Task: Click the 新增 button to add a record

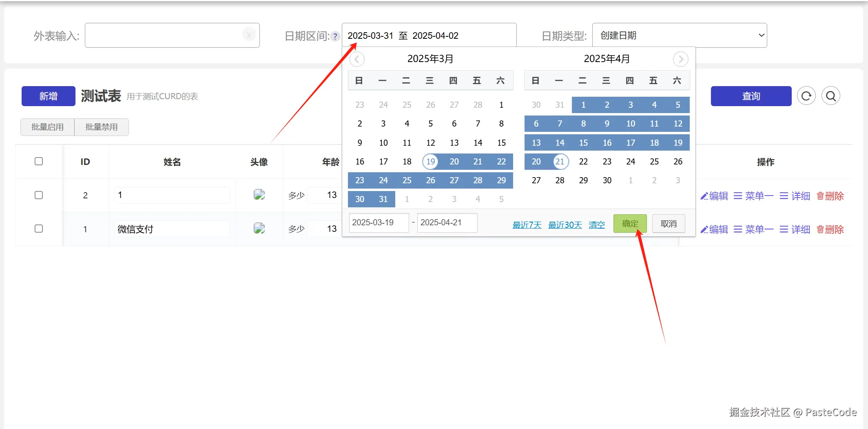Action: 48,96
